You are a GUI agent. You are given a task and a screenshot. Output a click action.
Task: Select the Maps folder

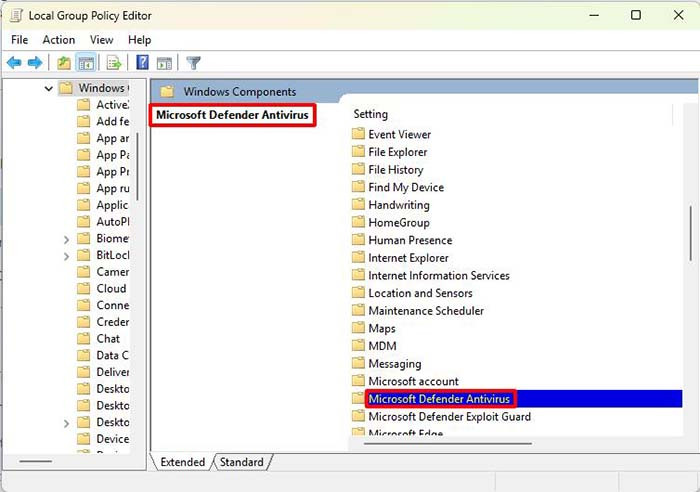click(382, 329)
